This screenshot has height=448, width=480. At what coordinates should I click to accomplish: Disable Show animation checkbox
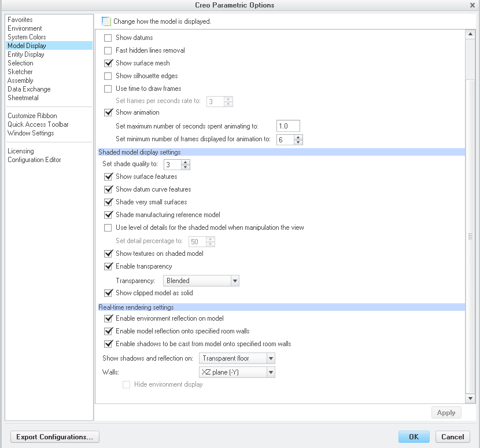(108, 112)
